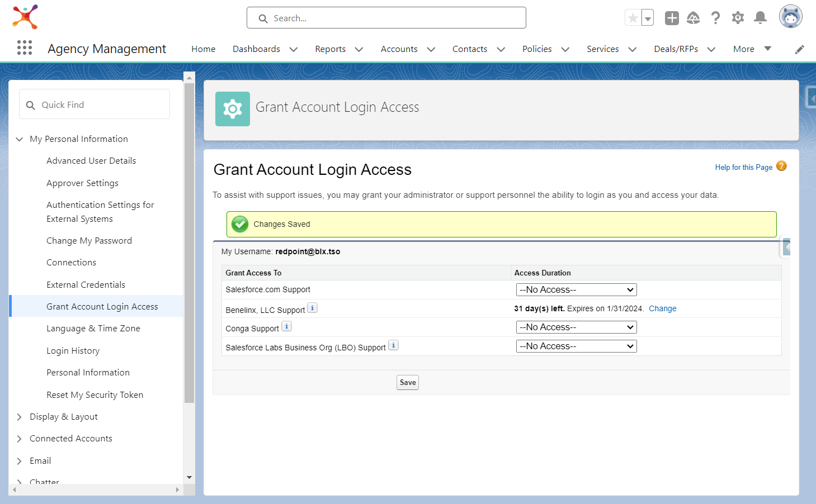Screen dimensions: 816x504
Task: Open the Help question mark icon
Action: pyautogui.click(x=715, y=18)
